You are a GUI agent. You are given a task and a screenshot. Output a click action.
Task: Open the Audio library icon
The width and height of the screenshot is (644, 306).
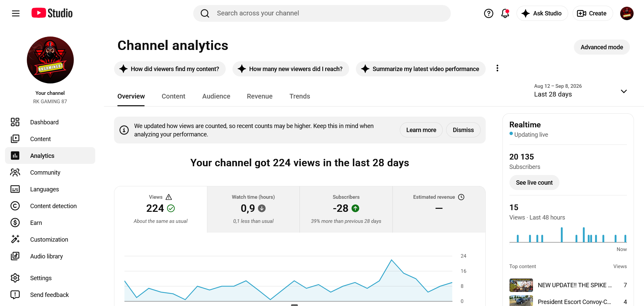(x=15, y=256)
